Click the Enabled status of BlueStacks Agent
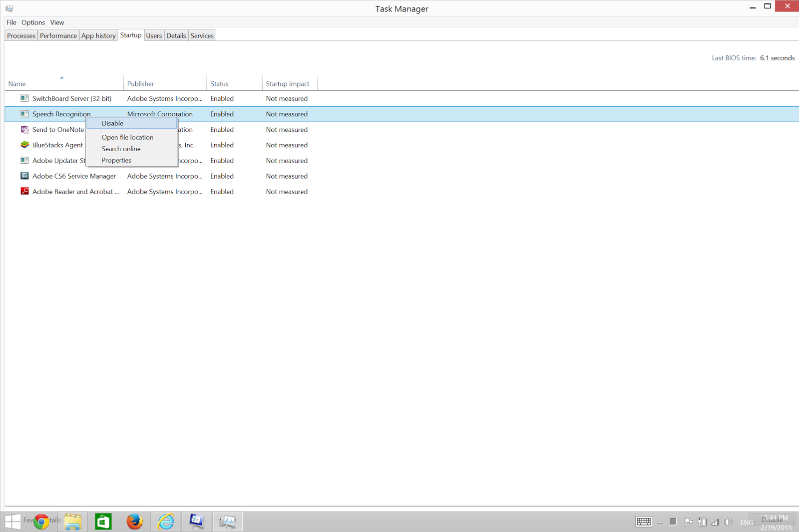The width and height of the screenshot is (799, 532). click(x=222, y=145)
